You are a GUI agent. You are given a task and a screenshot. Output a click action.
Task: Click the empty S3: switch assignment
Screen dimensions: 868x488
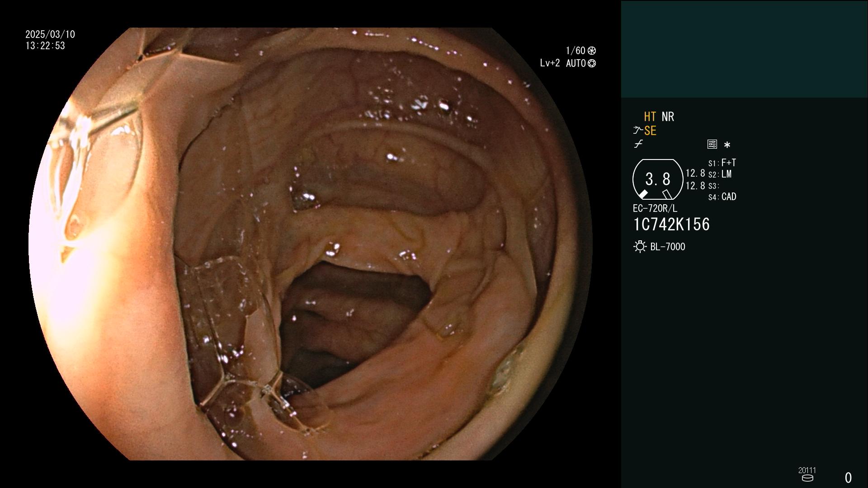pos(713,186)
